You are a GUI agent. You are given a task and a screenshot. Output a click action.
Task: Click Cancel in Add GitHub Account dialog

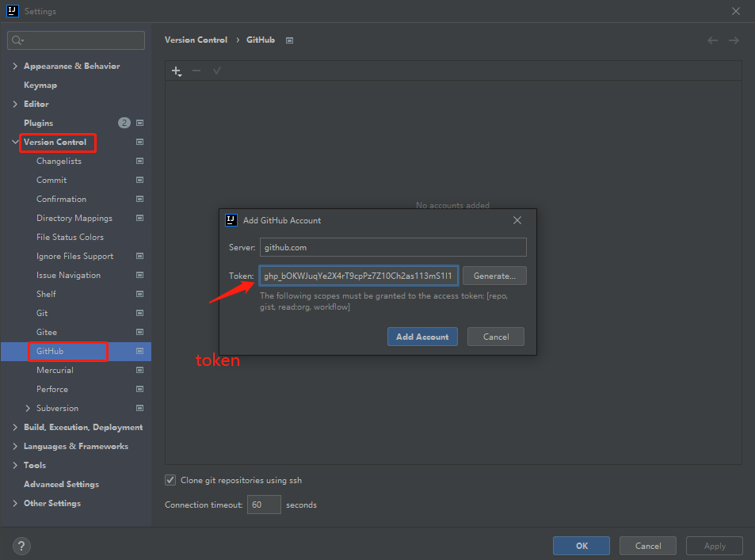495,337
